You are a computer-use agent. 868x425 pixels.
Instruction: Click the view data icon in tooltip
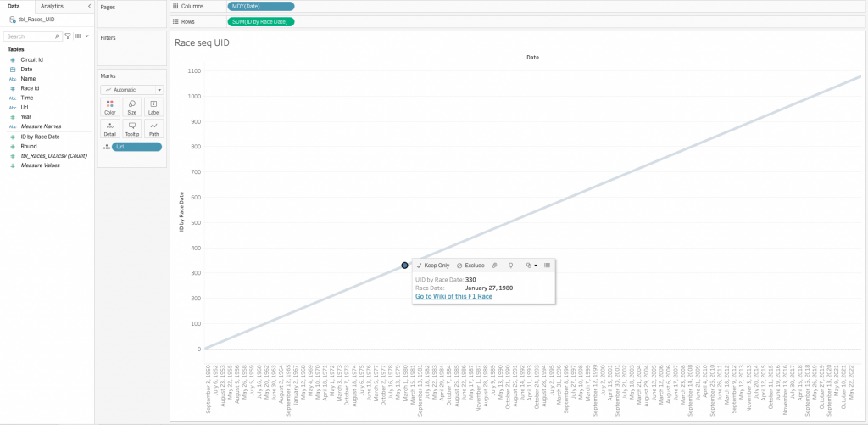(x=547, y=266)
